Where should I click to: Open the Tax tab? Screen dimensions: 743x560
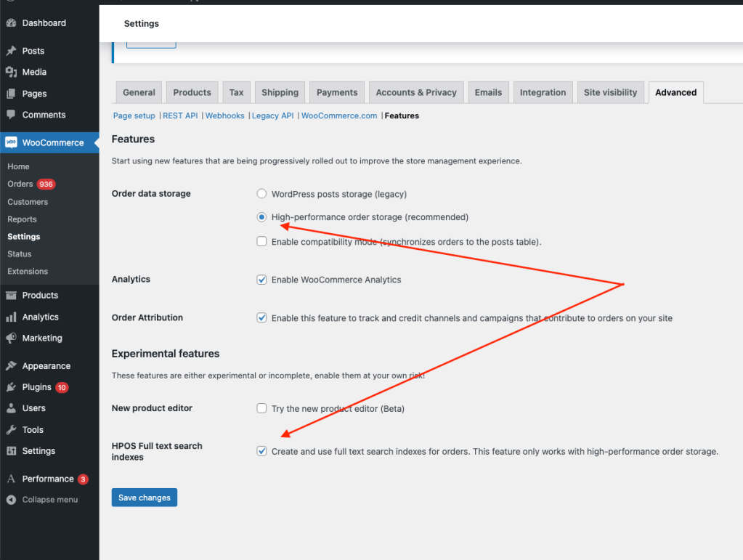tap(237, 92)
